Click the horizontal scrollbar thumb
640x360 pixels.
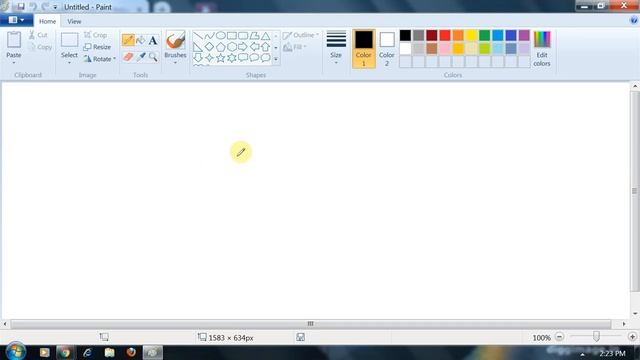coord(311,324)
